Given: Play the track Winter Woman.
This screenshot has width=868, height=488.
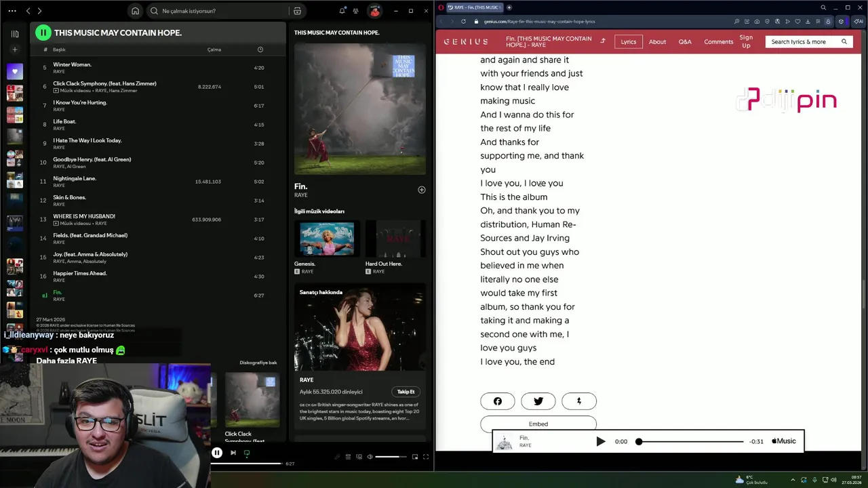Looking at the screenshot, I should click(72, 64).
